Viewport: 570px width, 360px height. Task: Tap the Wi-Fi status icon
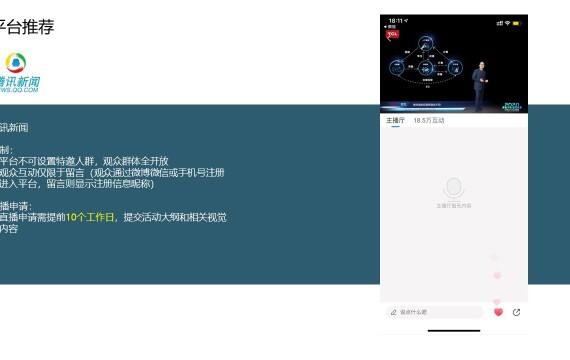pyautogui.click(x=507, y=23)
